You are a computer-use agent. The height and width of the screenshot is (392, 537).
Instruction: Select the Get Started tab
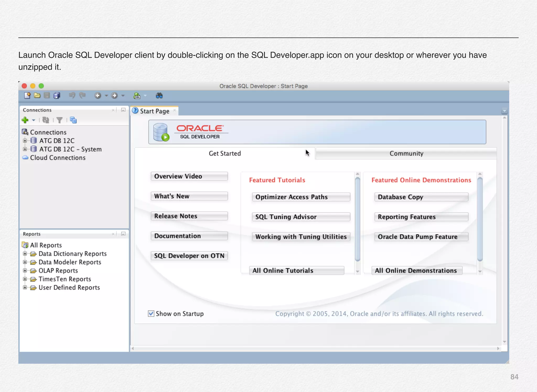click(x=225, y=153)
